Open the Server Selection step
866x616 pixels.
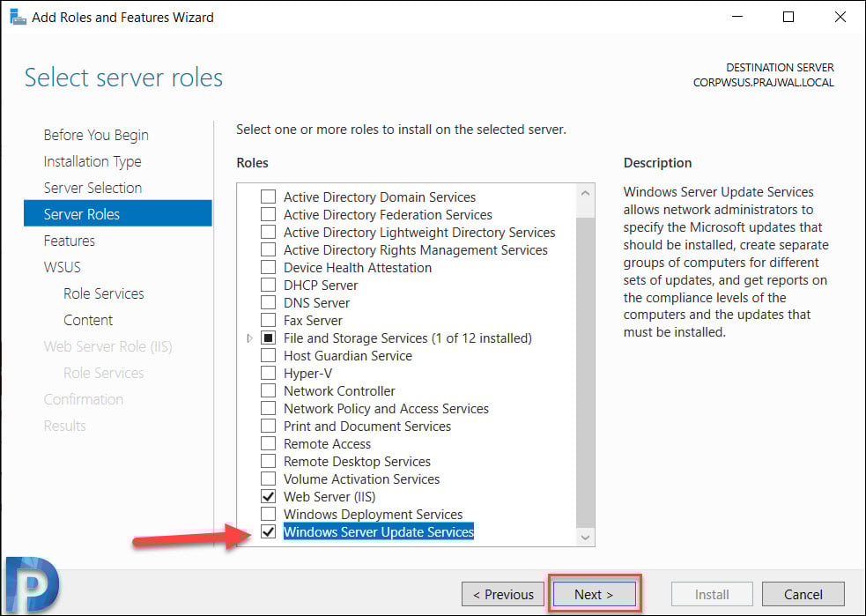point(93,188)
